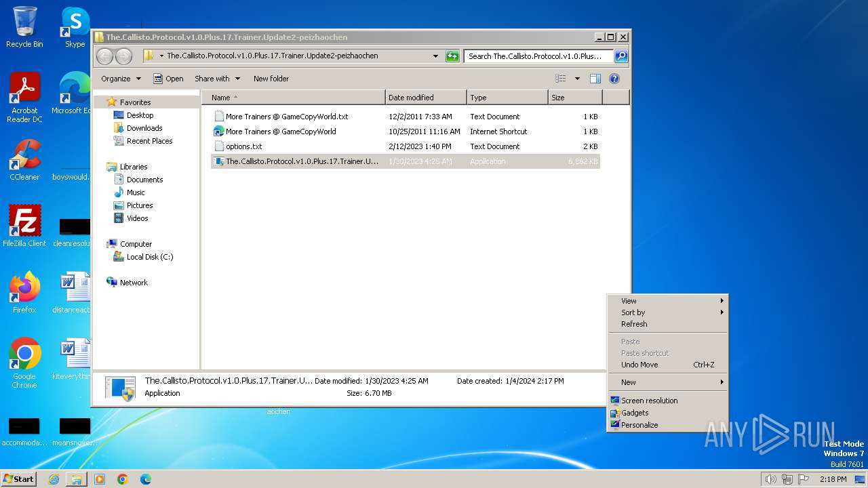Sort by Size column header
The image size is (868, 488).
575,98
